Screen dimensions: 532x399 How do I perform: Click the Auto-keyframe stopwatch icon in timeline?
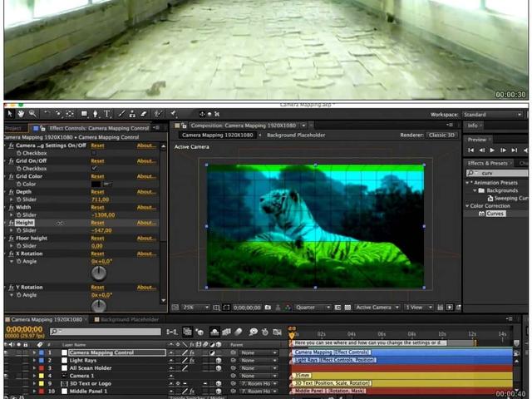pyautogui.click(x=265, y=332)
